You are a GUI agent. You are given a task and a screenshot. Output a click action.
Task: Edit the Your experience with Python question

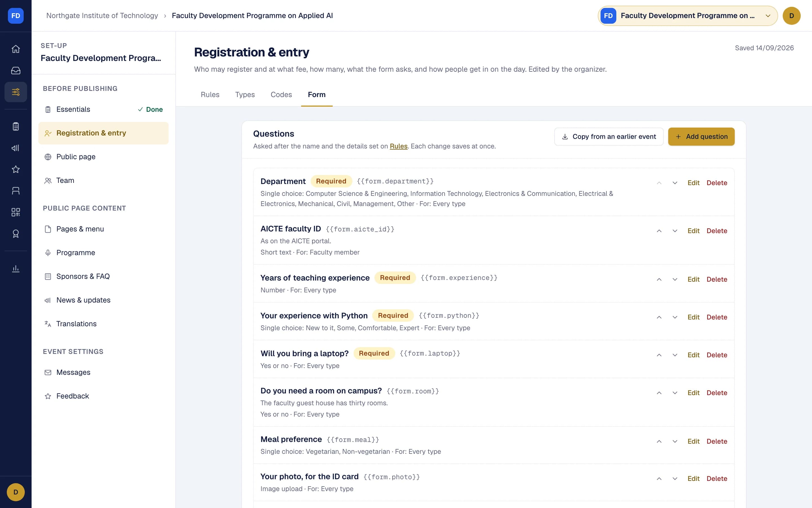point(693,317)
